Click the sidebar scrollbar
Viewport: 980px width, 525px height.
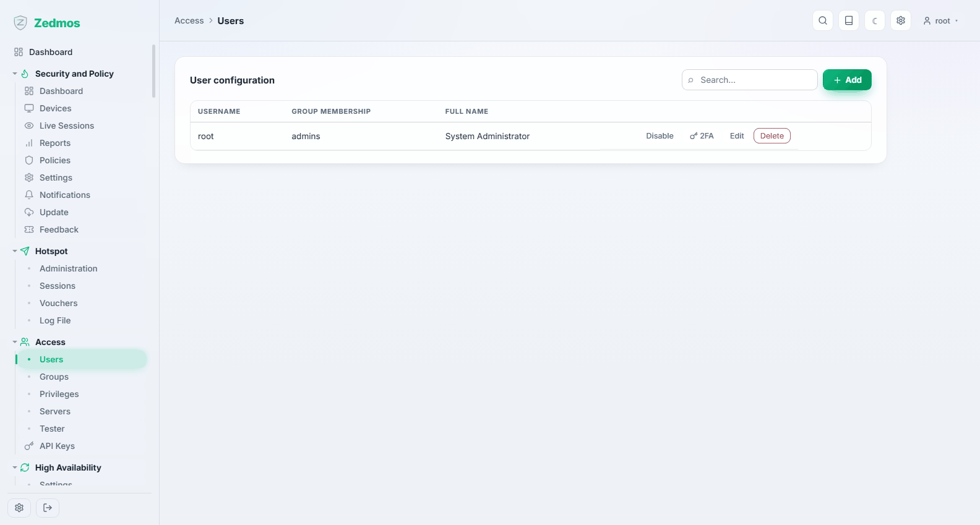tap(153, 71)
